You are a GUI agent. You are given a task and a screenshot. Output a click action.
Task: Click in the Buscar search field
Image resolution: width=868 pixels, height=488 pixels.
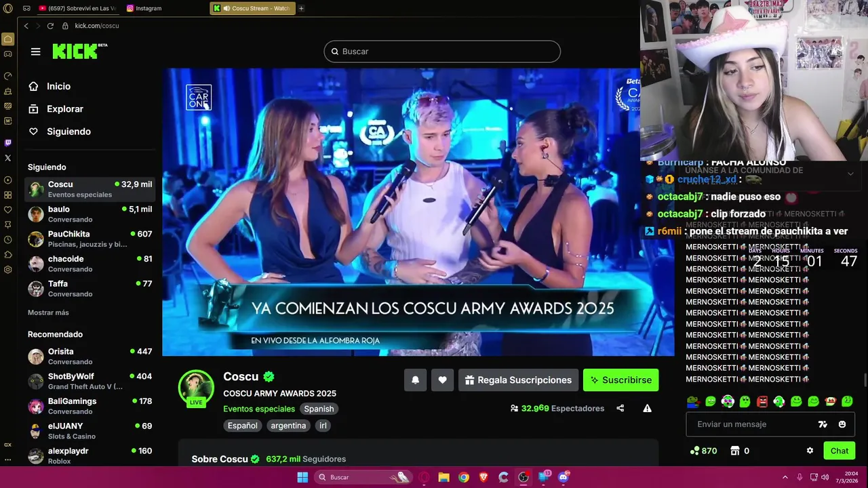pyautogui.click(x=442, y=52)
